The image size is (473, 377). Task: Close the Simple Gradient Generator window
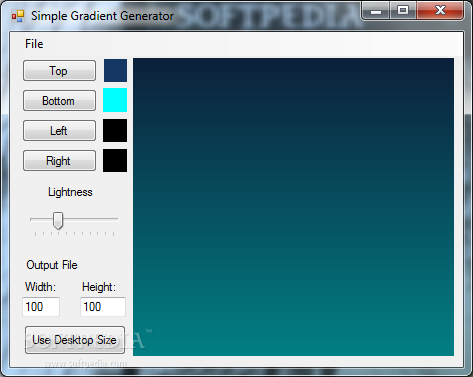tap(440, 11)
